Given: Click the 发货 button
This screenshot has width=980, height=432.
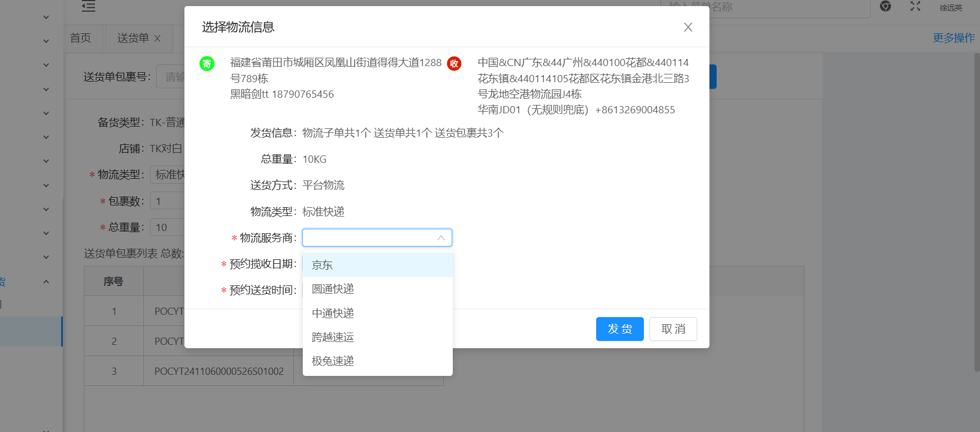Looking at the screenshot, I should (619, 329).
